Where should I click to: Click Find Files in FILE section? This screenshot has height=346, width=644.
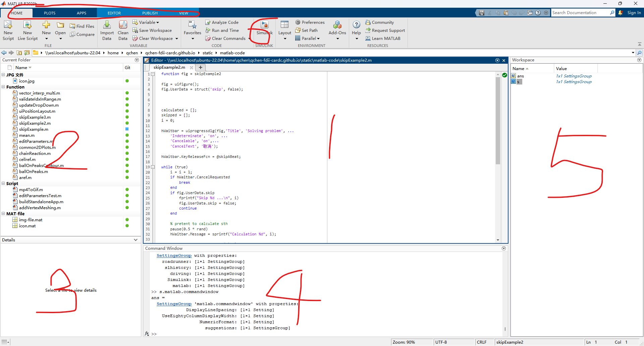[x=82, y=26]
